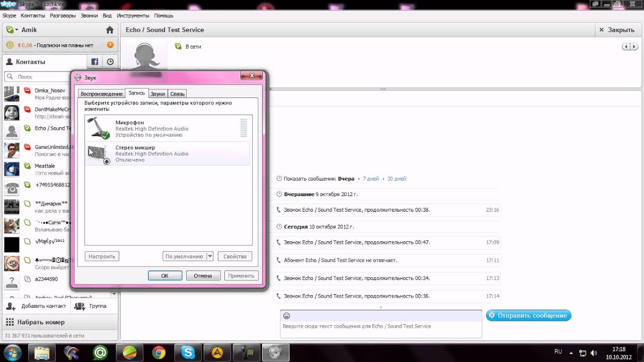Click the microphone level meter
Viewport: 644px width, 362px height.
244,128
